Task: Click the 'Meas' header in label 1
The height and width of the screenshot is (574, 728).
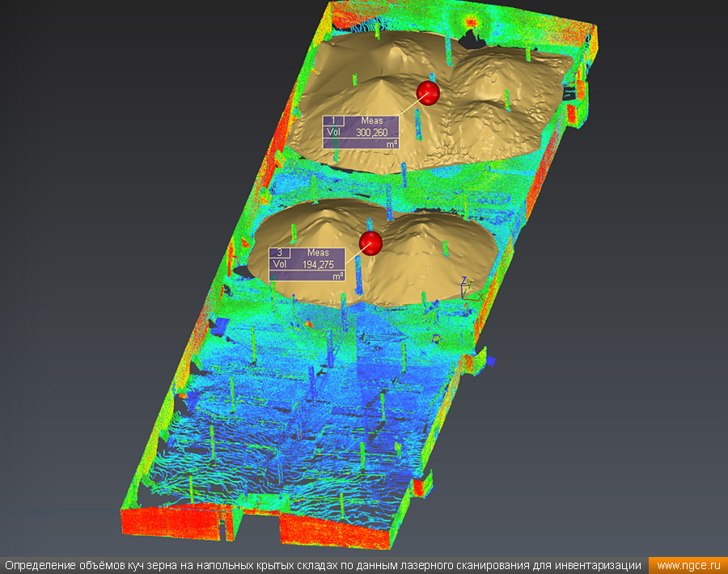Action: [372, 121]
